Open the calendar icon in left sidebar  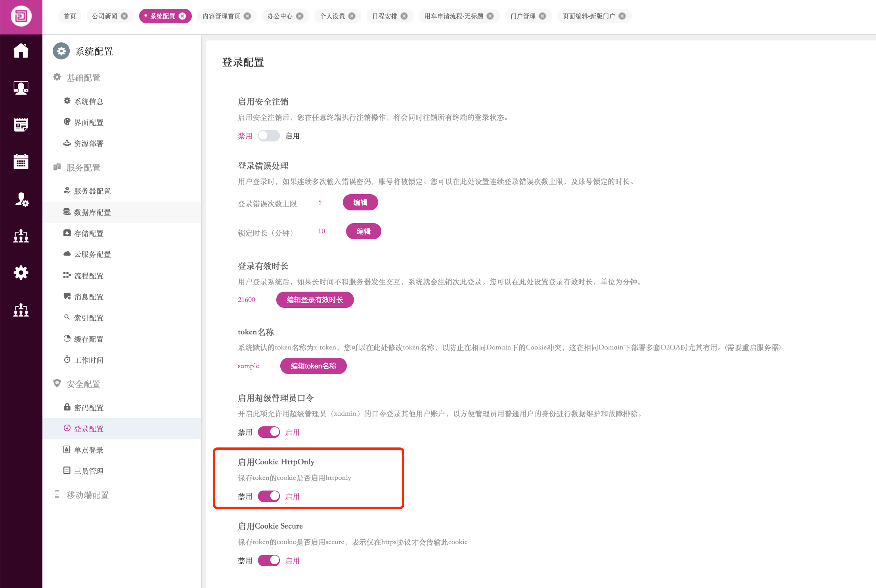pos(21,161)
